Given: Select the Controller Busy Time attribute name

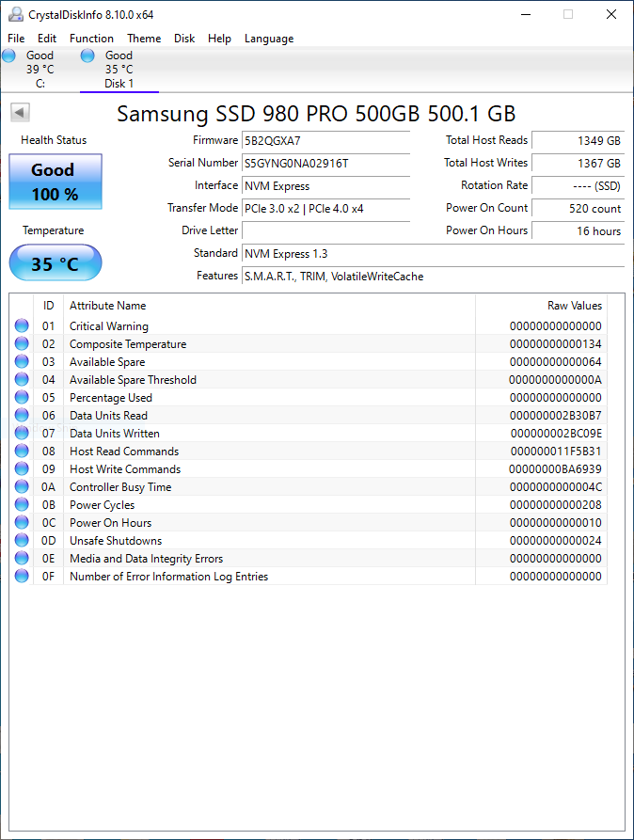Looking at the screenshot, I should pos(120,487).
